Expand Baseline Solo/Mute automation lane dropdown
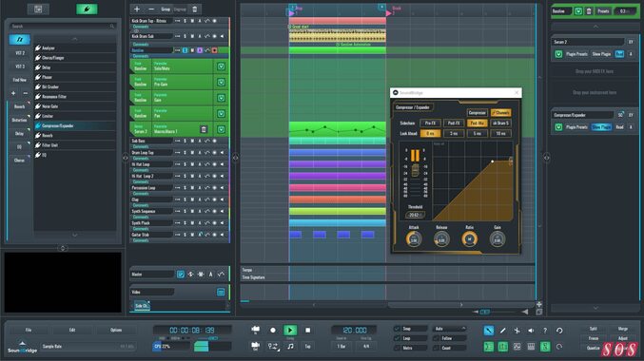 click(221, 66)
